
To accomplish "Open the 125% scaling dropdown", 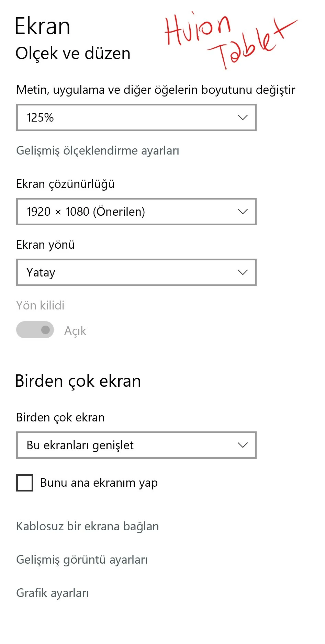I will pos(136,117).
